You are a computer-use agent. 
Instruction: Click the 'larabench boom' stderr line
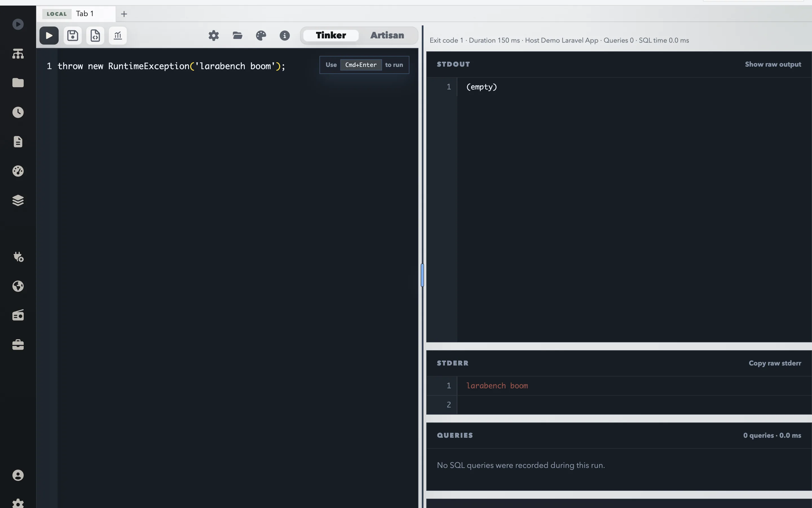(x=497, y=386)
